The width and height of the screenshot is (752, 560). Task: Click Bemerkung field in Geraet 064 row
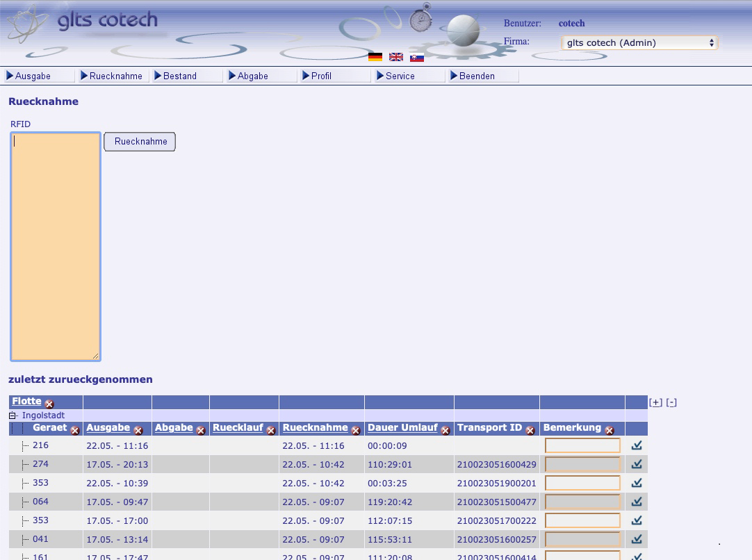tap(582, 502)
